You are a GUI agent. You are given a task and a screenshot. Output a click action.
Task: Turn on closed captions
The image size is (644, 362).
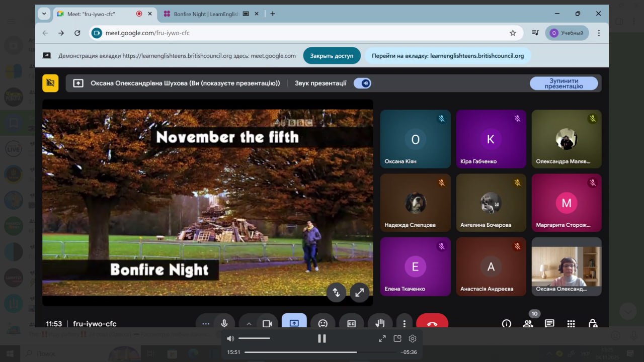click(351, 323)
